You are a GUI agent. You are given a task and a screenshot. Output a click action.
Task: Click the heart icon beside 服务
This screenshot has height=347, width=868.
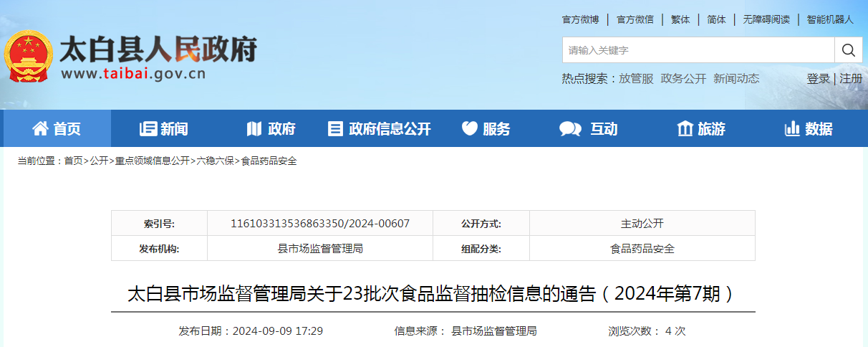coord(469,128)
